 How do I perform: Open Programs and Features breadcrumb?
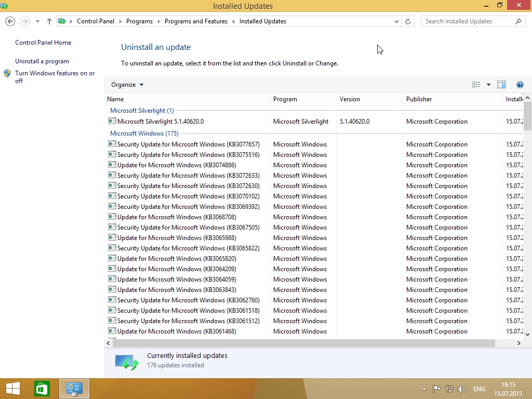click(196, 21)
